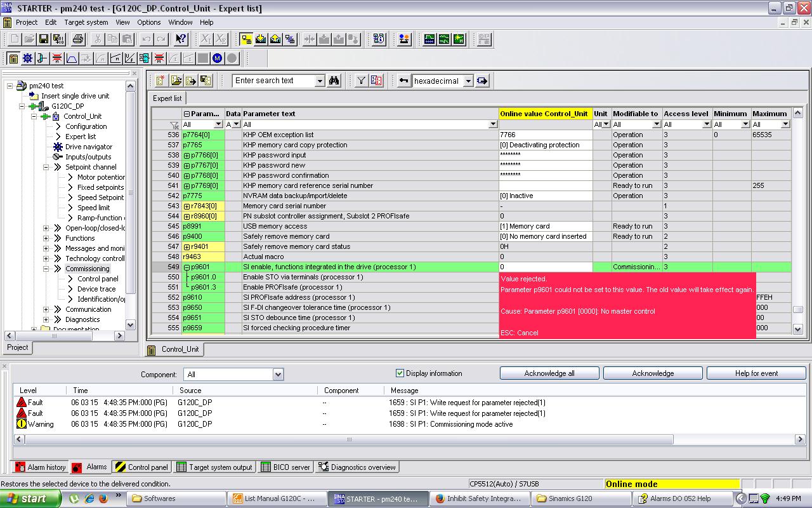Click the Connect to target system icon
812x508 pixels.
pyautogui.click(x=246, y=39)
